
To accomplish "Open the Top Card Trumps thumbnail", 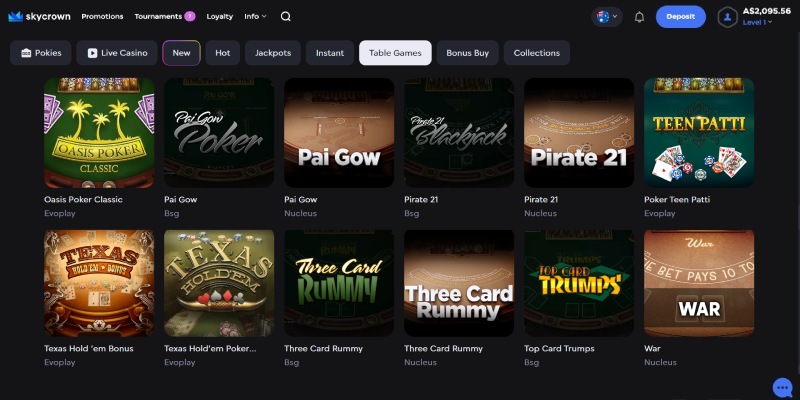I will (579, 283).
